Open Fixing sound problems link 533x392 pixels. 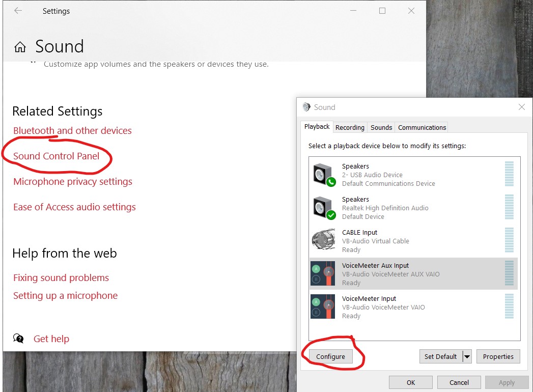click(61, 278)
